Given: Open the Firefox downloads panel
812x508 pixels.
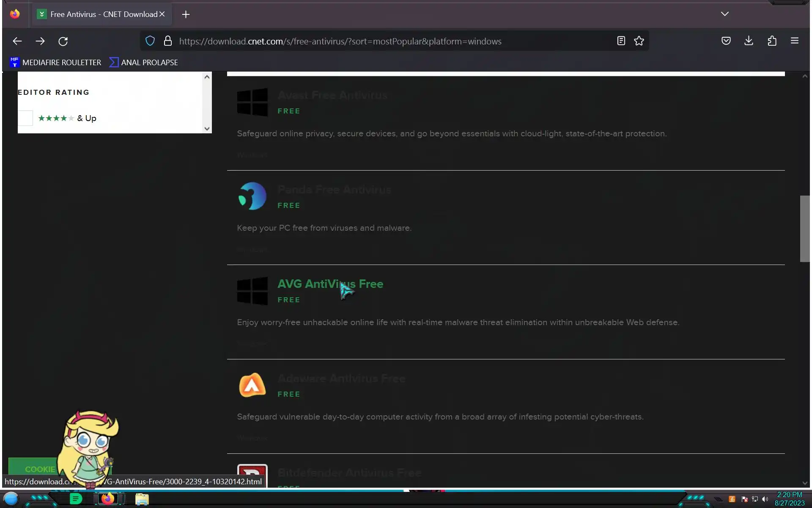Looking at the screenshot, I should 749,41.
